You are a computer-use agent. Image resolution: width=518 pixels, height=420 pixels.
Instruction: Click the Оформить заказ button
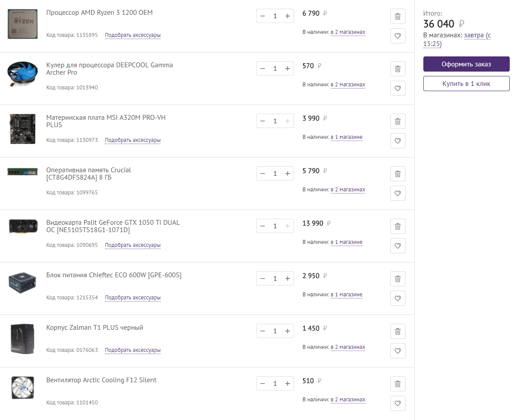(466, 64)
